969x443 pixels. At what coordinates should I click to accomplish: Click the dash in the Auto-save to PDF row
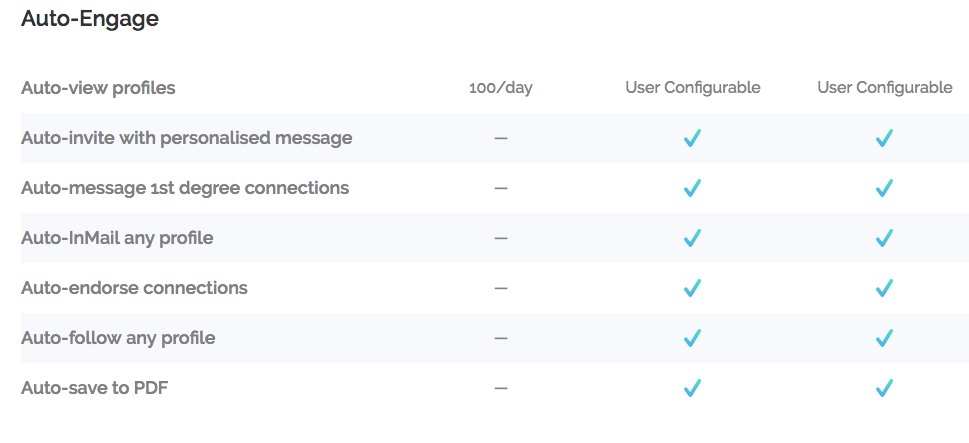[x=501, y=388]
